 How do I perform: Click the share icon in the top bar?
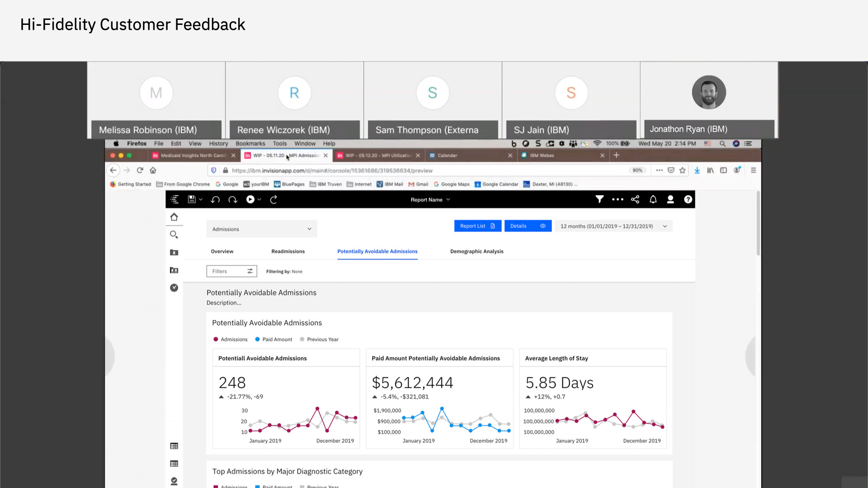[635, 199]
